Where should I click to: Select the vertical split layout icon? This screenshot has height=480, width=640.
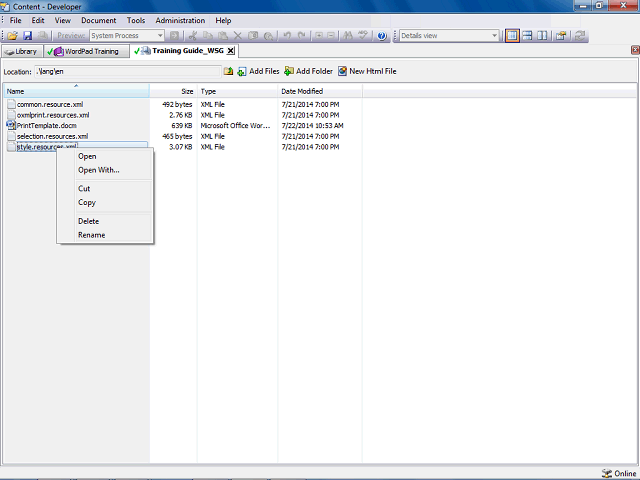point(542,36)
